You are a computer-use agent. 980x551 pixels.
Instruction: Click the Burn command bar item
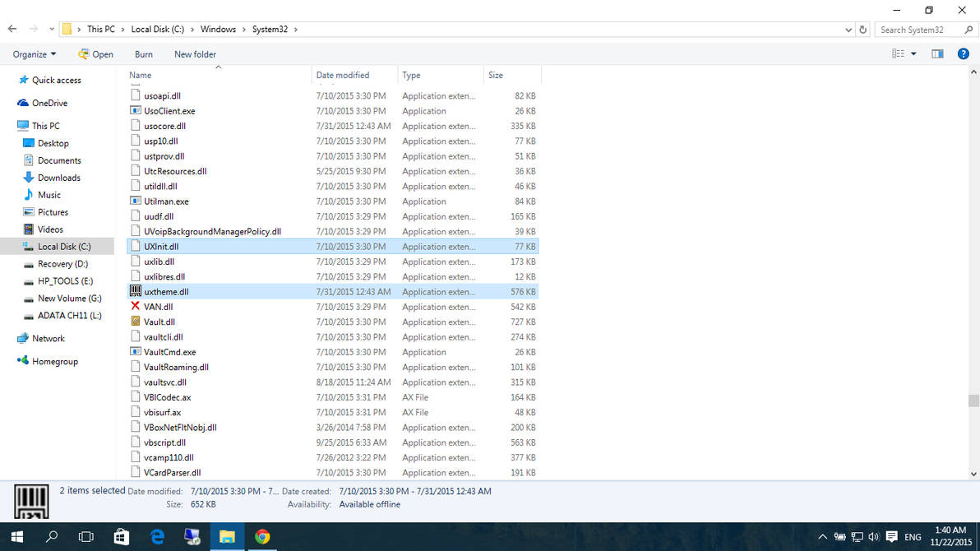[x=143, y=54]
